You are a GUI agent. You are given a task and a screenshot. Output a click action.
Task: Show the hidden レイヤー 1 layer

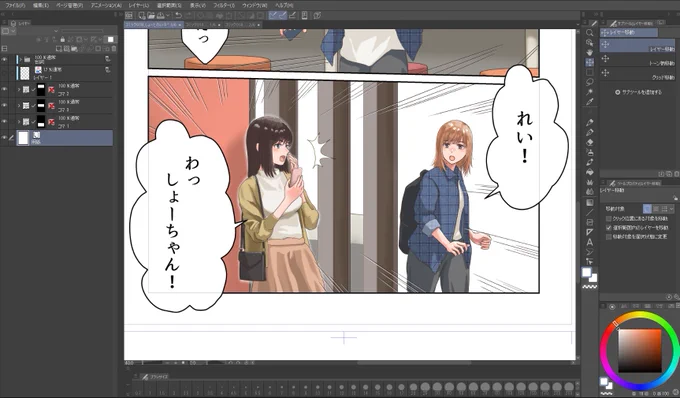(4, 73)
